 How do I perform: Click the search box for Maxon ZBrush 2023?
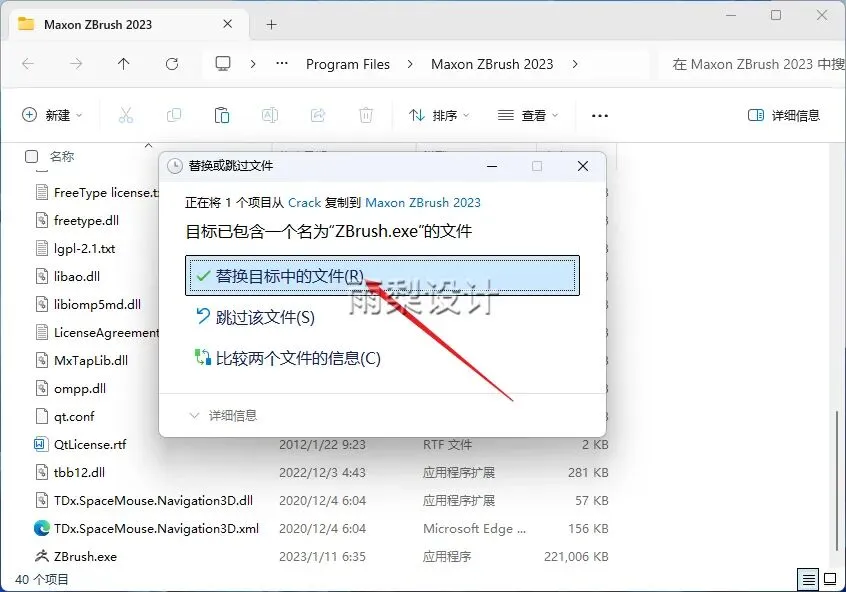(752, 64)
